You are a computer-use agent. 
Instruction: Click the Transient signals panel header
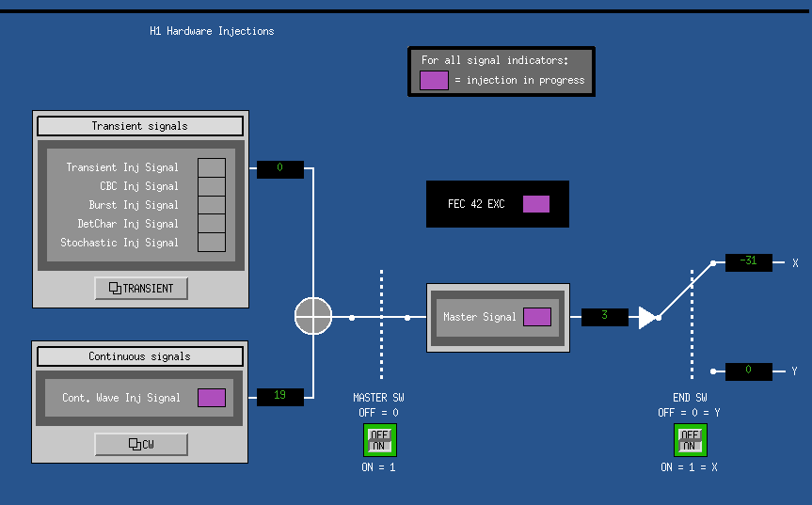140,126
